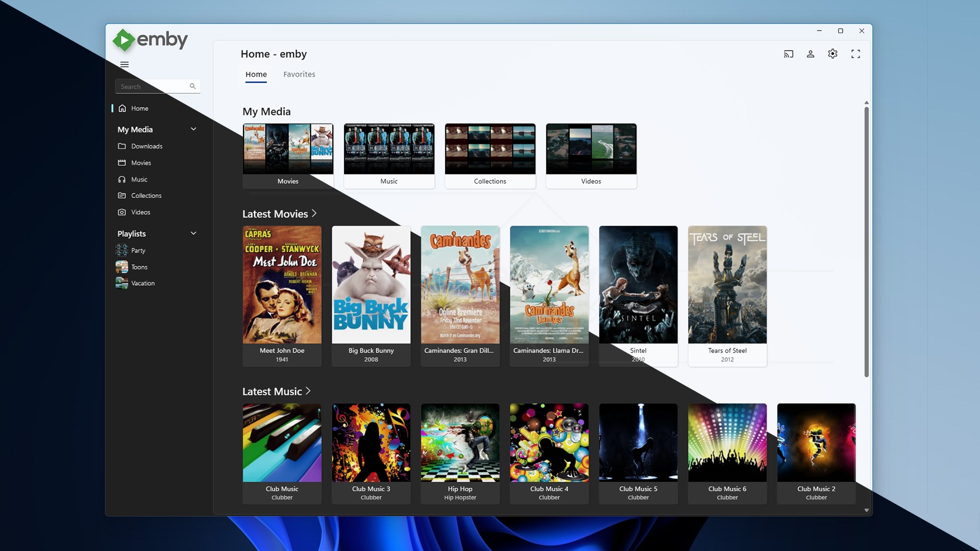Switch to the Favorites tab
980x551 pixels.
click(x=299, y=74)
